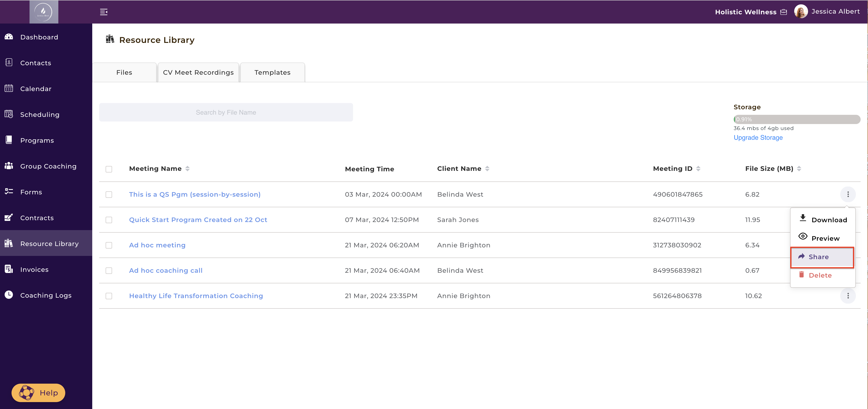Collapse the sidebar with hamburger icon

pos(104,12)
